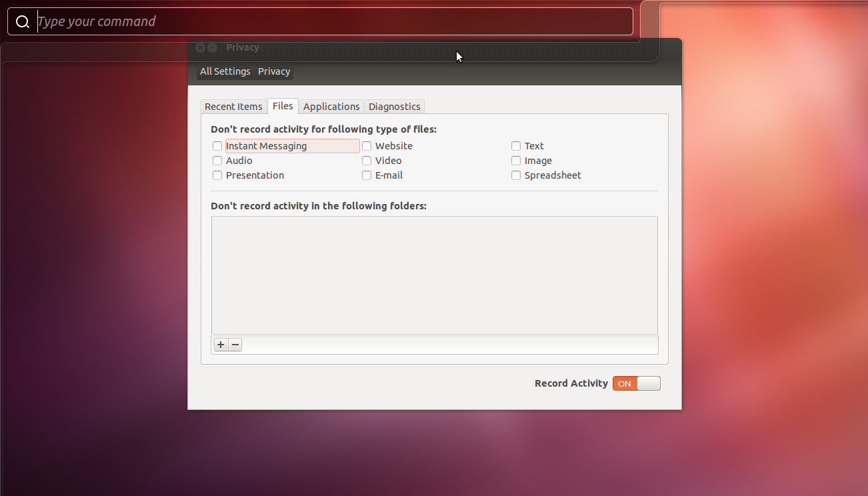Click the Privacy window title text

243,47
